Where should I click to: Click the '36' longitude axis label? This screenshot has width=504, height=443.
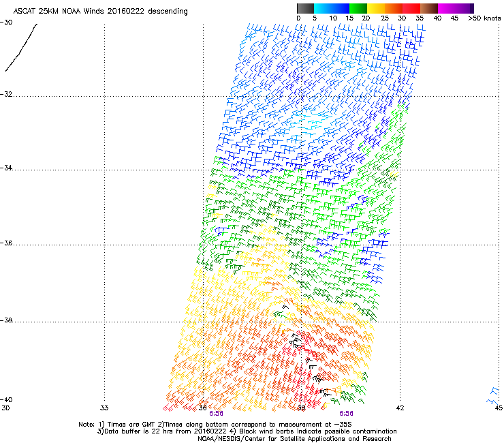point(202,408)
